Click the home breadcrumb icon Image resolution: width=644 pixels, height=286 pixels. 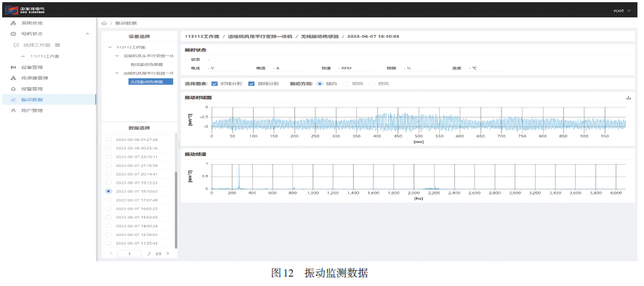[x=105, y=23]
